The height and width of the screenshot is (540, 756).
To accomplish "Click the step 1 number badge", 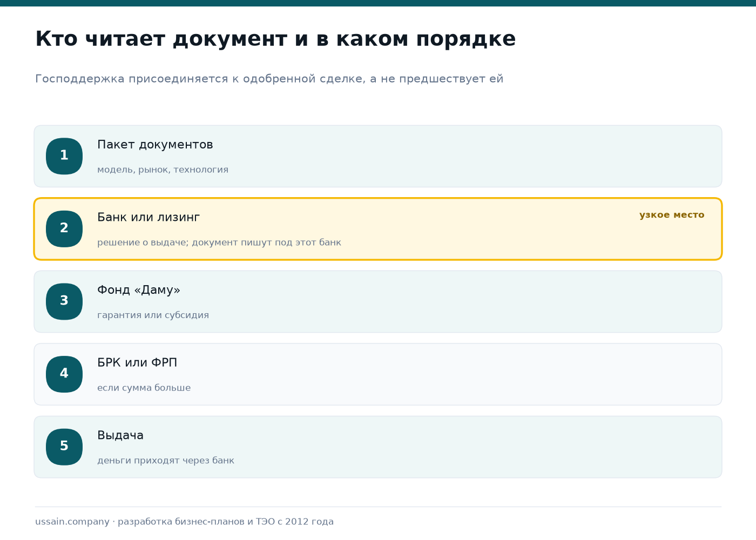I will (x=64, y=156).
